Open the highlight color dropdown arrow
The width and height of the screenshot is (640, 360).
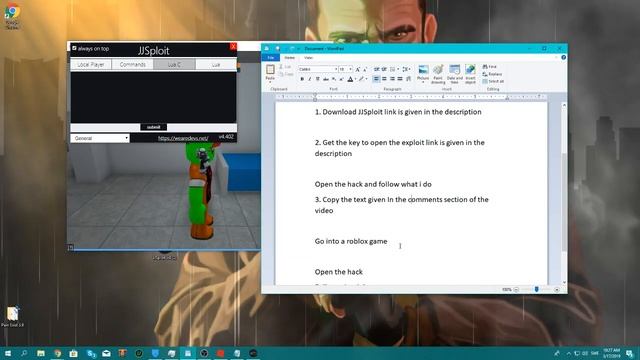pos(367,79)
